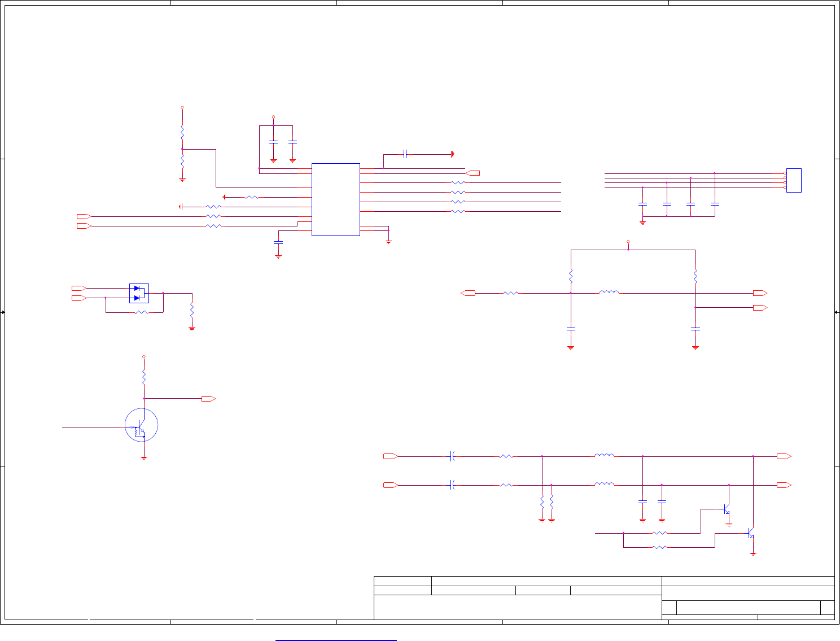Select the circled transistor with built-in resistors
Viewport: 840px width, 641px height.
point(141,425)
